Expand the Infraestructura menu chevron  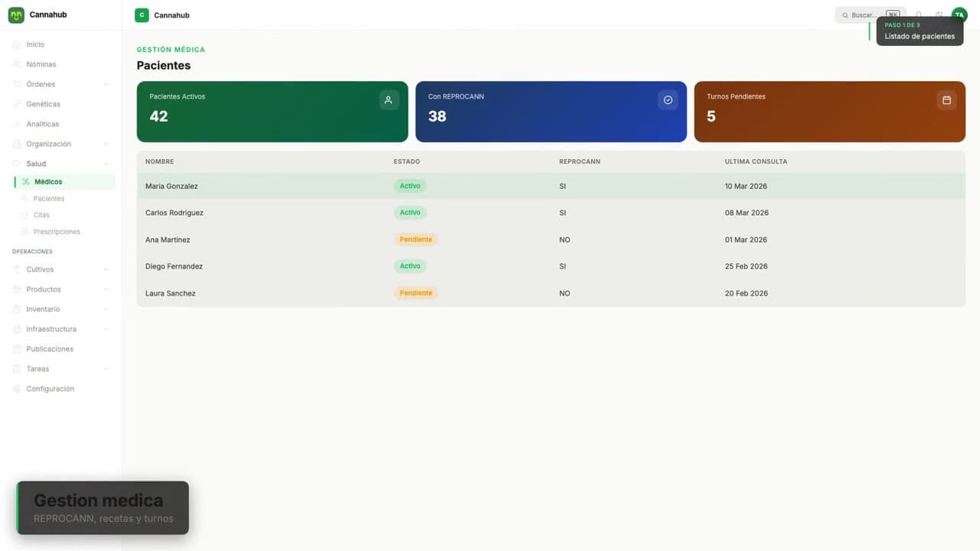tap(106, 329)
